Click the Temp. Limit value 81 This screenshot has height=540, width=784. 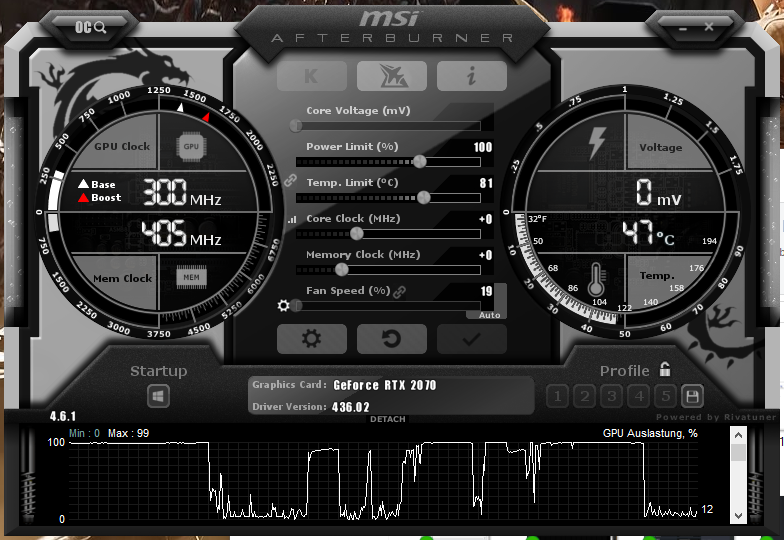pos(486,183)
